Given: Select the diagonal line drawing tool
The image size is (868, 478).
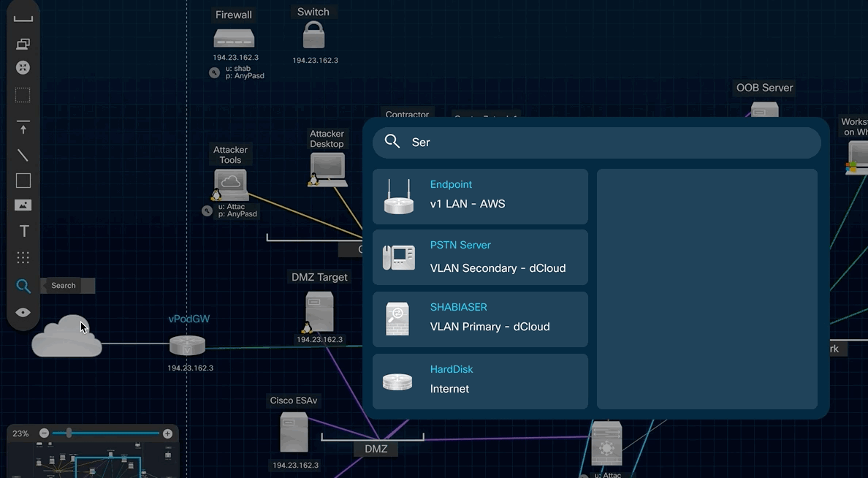Looking at the screenshot, I should 23,155.
